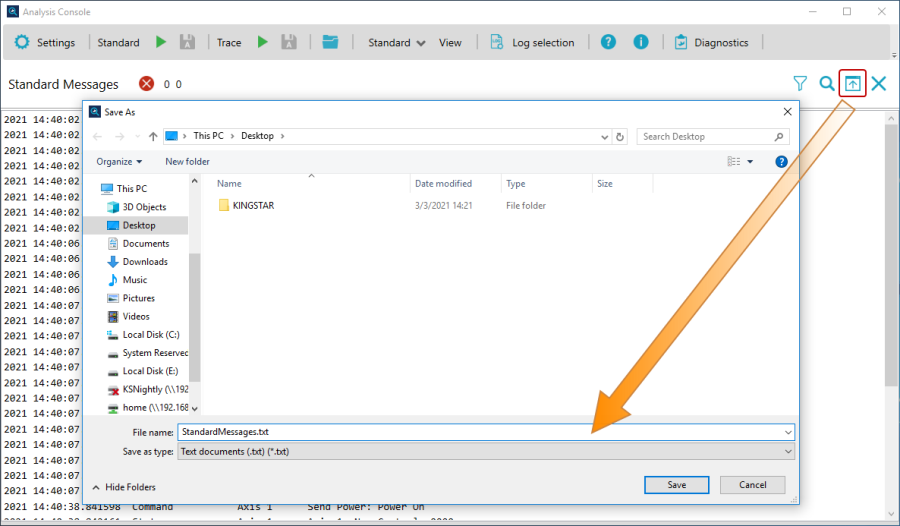Click New folder in the dialog
This screenshot has height=526, width=900.
[187, 161]
